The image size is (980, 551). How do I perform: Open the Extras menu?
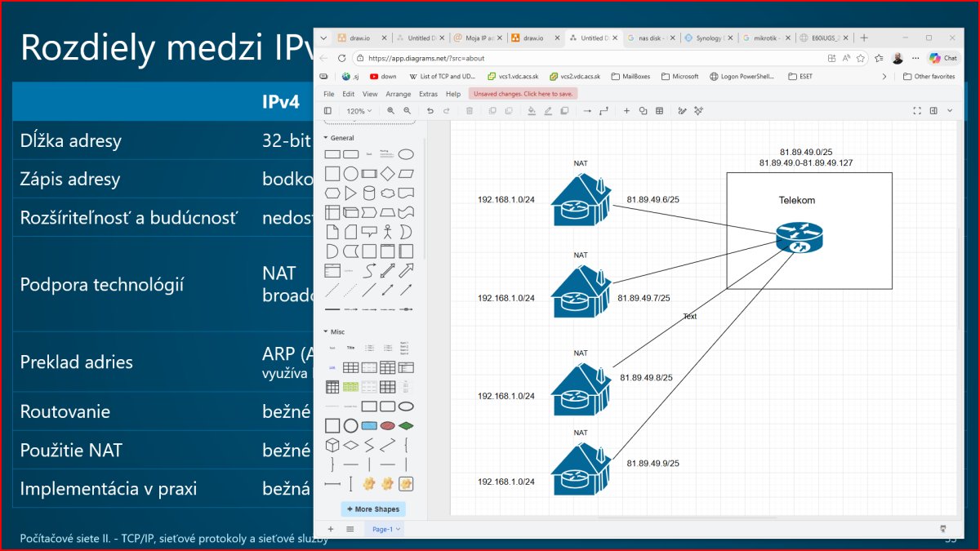click(428, 94)
